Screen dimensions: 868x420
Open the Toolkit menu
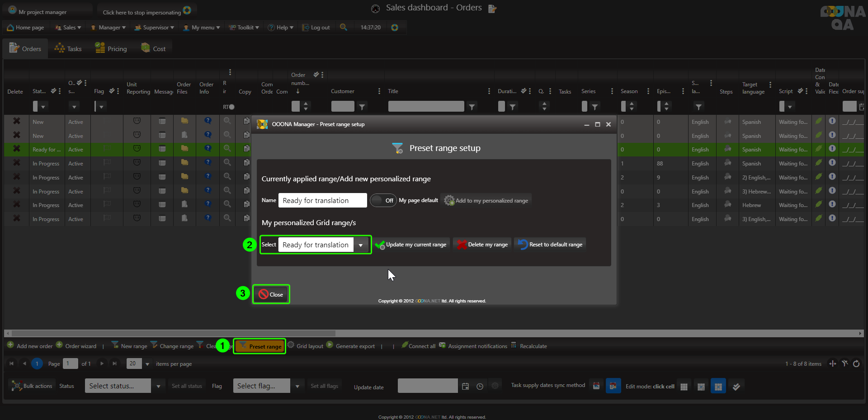click(x=244, y=27)
